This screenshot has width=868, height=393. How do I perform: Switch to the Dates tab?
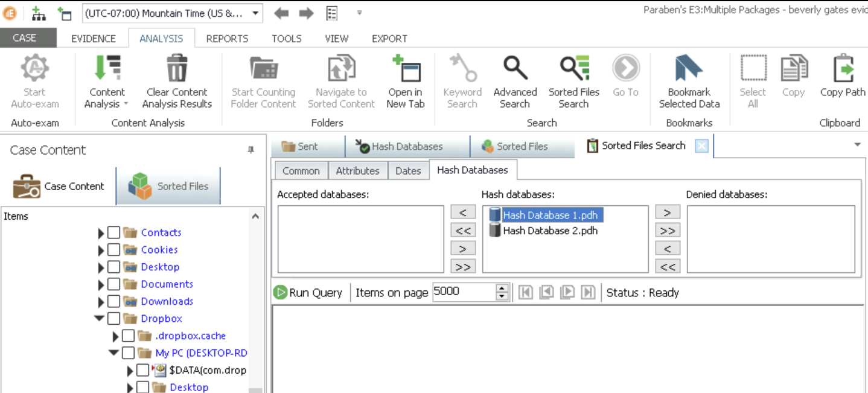[x=408, y=171]
